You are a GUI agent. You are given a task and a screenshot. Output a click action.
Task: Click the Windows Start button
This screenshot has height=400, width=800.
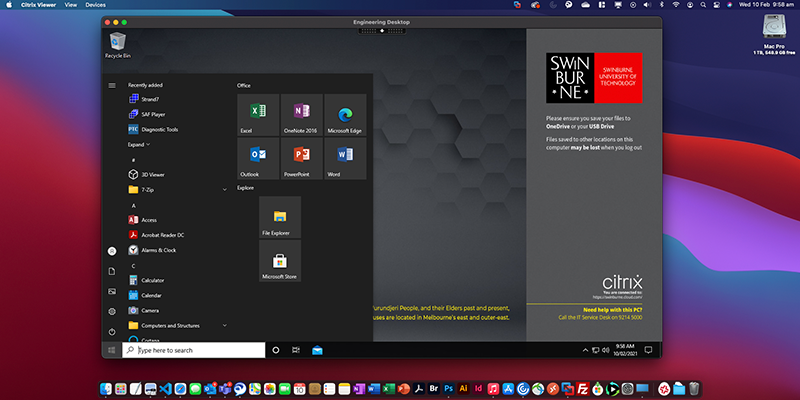point(112,350)
